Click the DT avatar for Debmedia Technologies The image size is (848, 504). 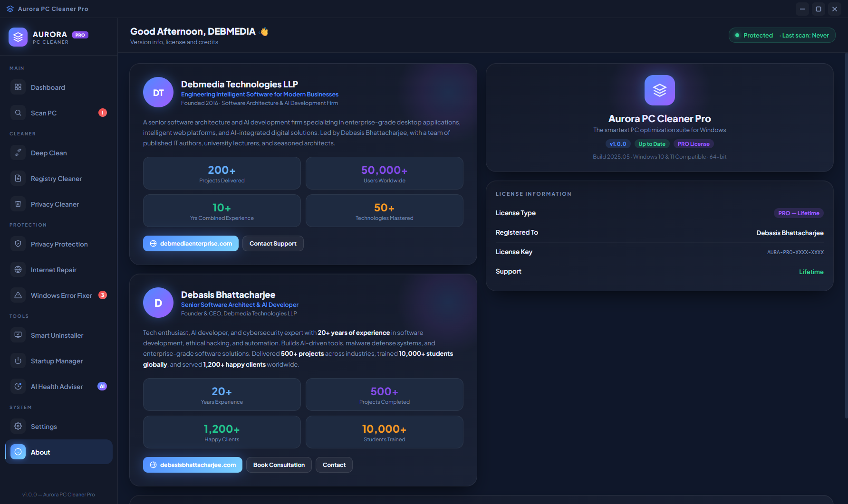(x=158, y=92)
